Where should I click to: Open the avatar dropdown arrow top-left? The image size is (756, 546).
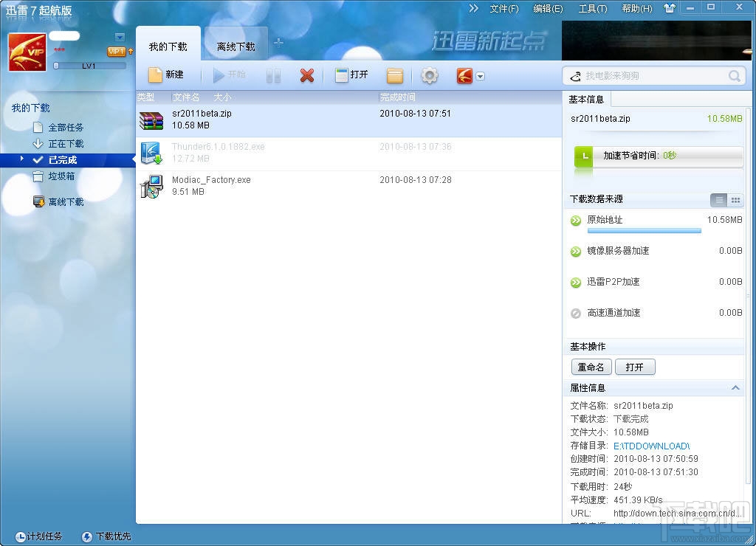click(119, 35)
